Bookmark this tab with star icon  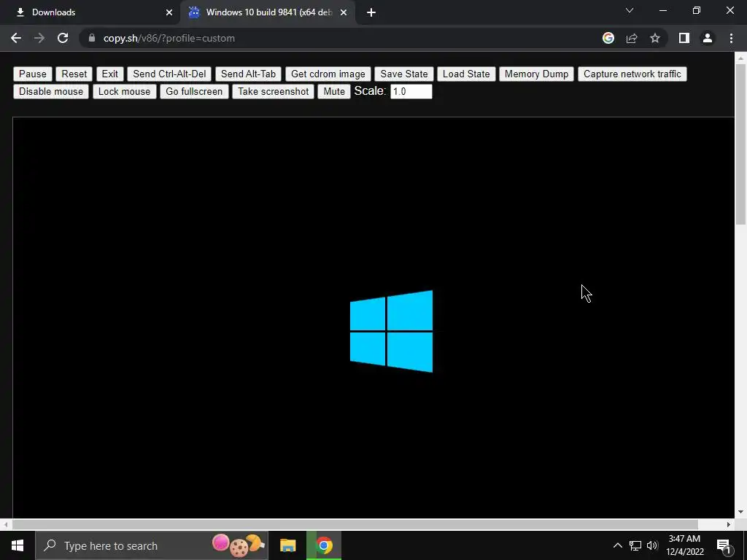pos(655,38)
